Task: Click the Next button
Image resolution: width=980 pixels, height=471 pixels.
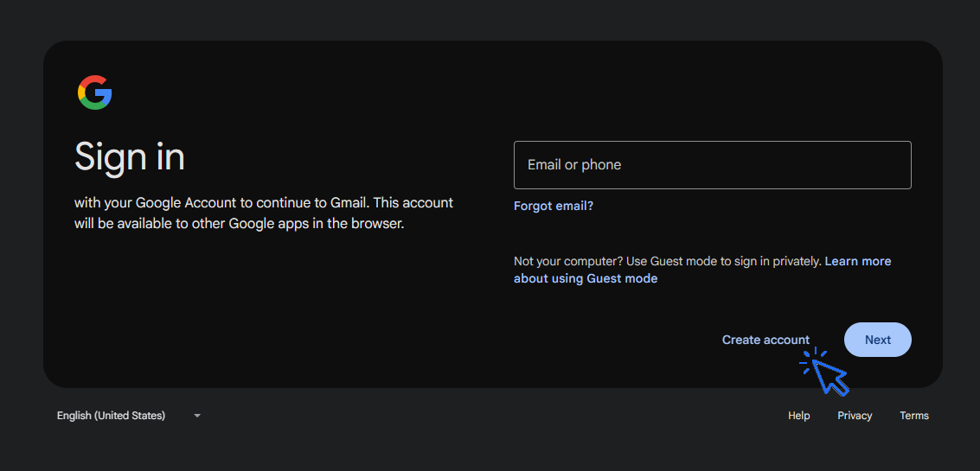Action: click(877, 340)
